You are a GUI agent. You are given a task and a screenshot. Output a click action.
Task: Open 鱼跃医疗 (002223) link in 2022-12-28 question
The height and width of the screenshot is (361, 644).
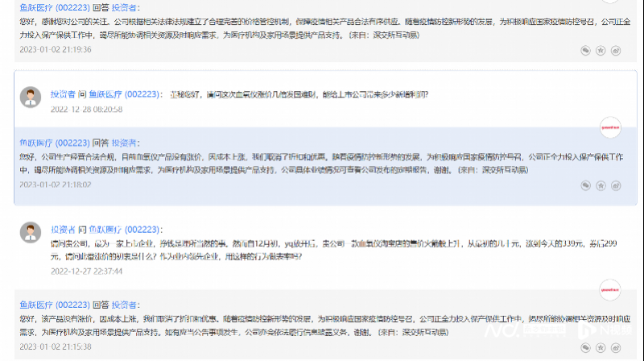(124, 94)
